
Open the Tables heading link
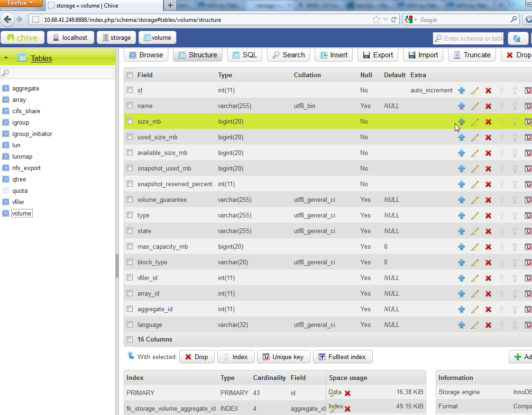41,58
